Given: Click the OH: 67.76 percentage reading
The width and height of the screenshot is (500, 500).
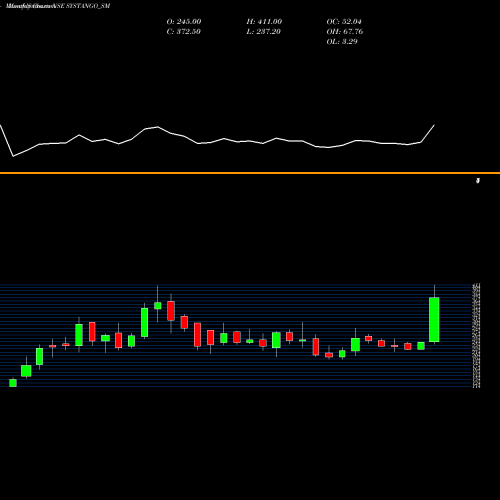Looking at the screenshot, I should 345,32.
